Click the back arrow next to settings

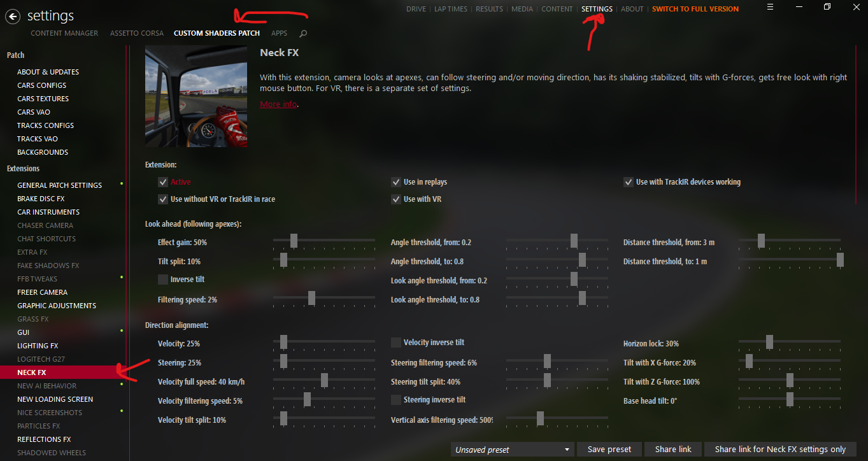pyautogui.click(x=13, y=17)
